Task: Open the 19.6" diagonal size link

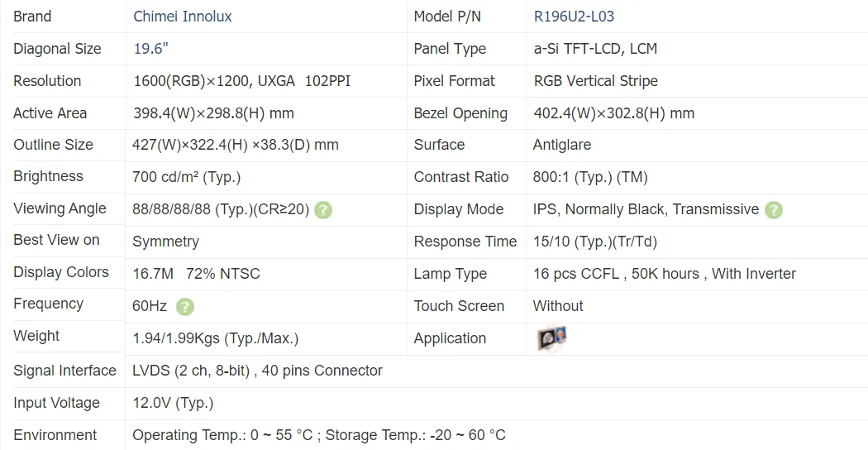Action: coord(151,49)
